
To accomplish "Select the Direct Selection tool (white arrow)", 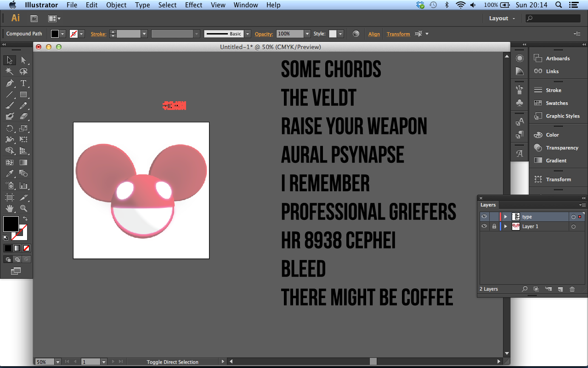I will (23, 60).
